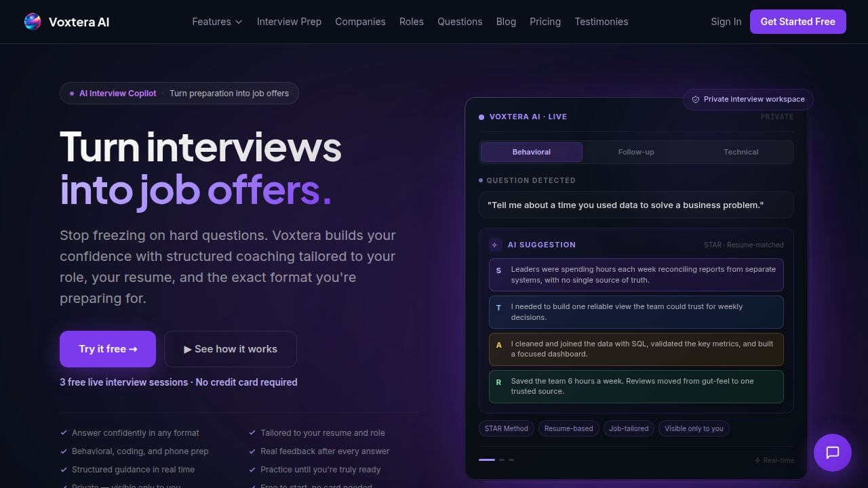This screenshot has height=488, width=868.
Task: Open the Questions nav item
Action: [x=460, y=22]
